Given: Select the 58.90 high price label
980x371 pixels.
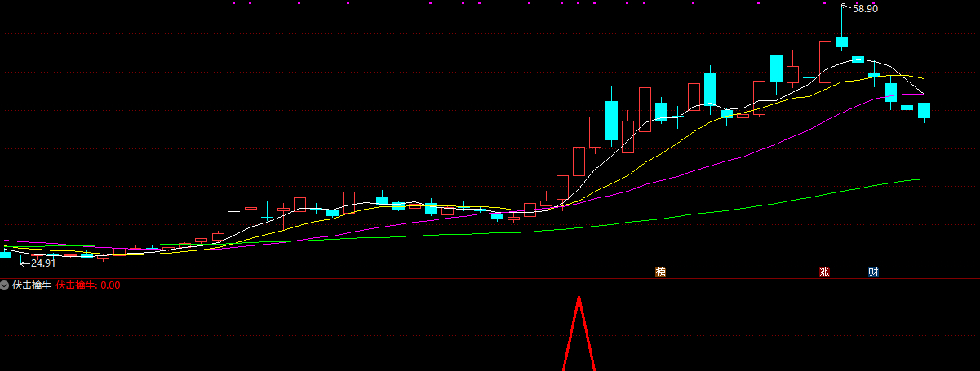Looking at the screenshot, I should click(865, 8).
